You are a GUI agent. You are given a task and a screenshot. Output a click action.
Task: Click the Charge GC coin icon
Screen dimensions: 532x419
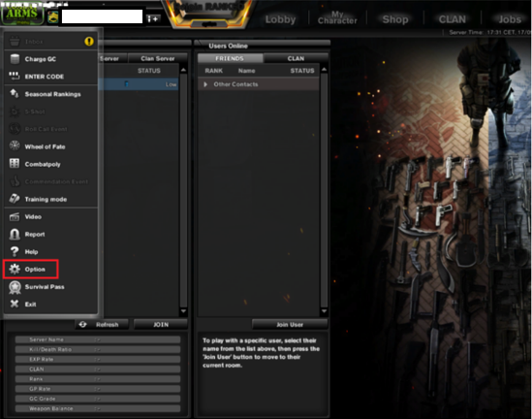point(15,59)
